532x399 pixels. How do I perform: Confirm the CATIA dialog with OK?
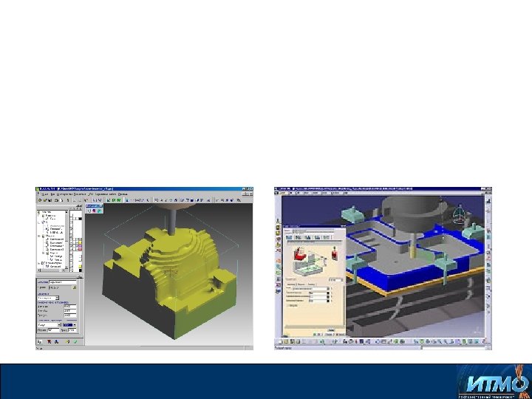pyautogui.click(x=318, y=335)
